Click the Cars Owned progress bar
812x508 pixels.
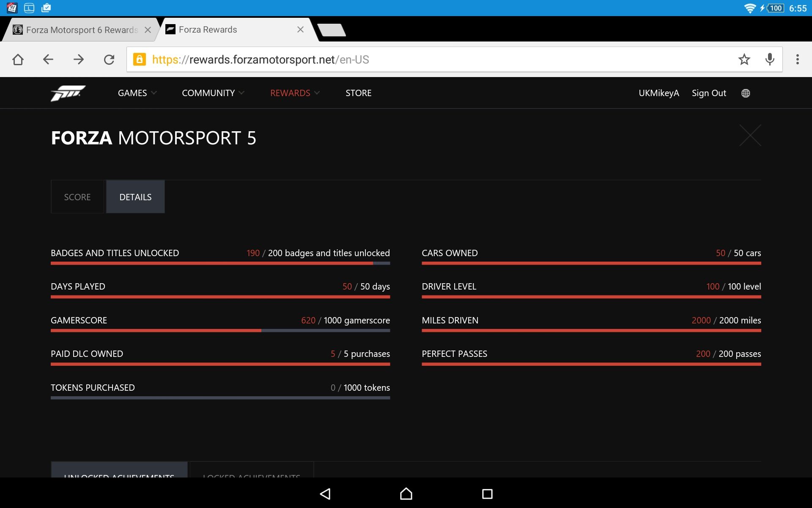(591, 263)
